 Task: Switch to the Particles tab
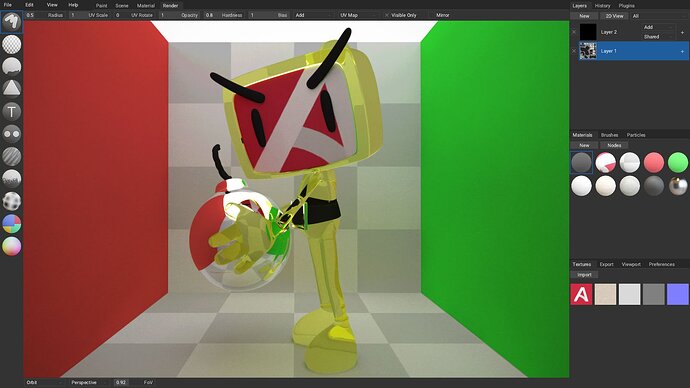point(636,135)
